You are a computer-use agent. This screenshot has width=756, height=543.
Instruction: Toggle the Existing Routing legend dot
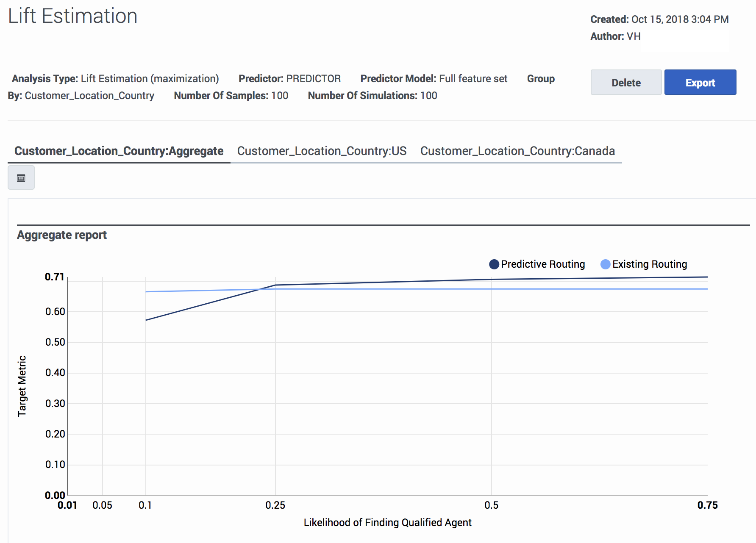[x=606, y=264]
